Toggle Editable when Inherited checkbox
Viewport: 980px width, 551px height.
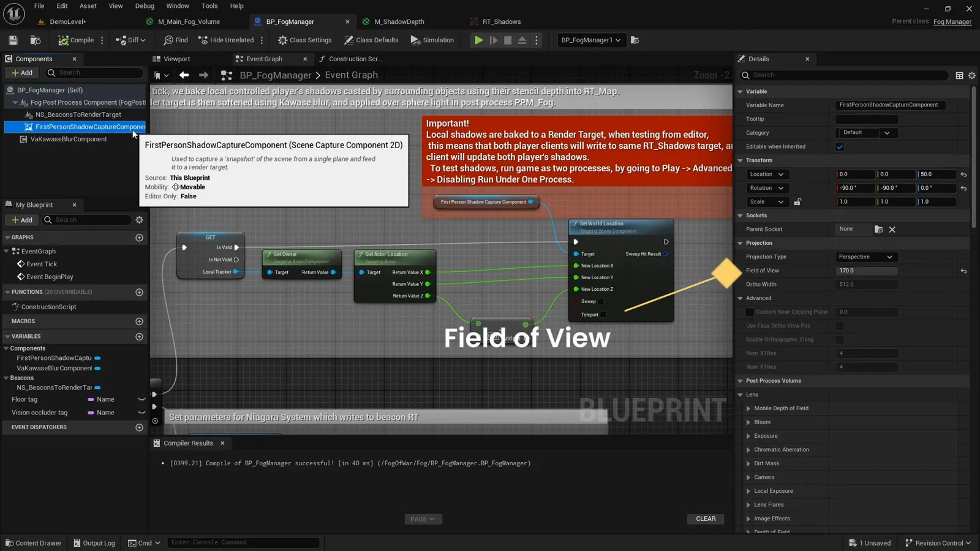[840, 147]
